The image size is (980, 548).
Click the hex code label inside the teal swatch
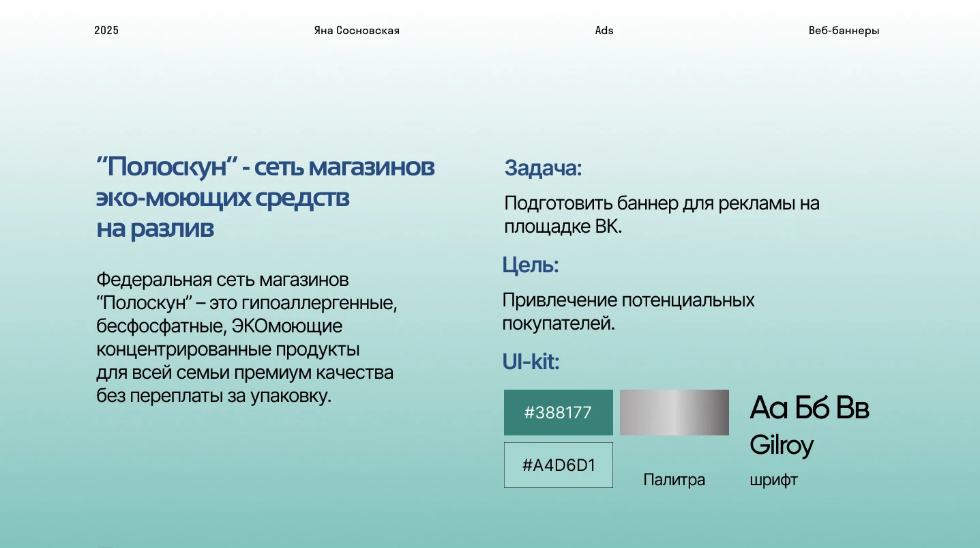tap(558, 412)
